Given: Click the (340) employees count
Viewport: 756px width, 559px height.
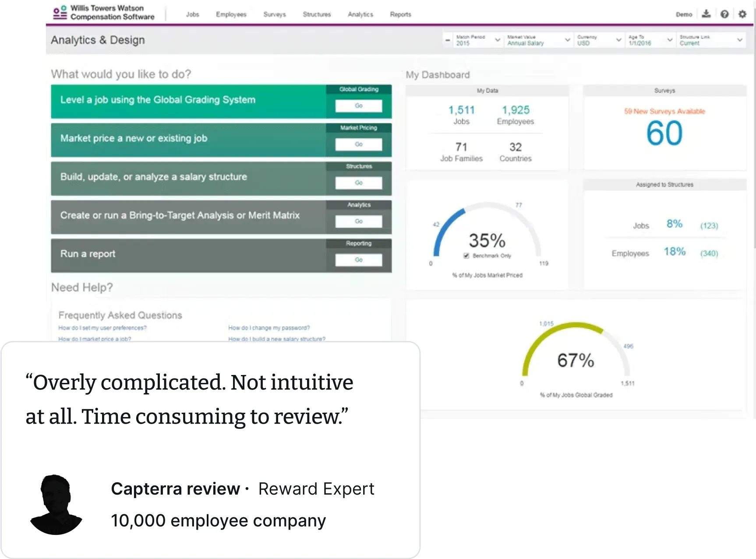Looking at the screenshot, I should (x=709, y=253).
